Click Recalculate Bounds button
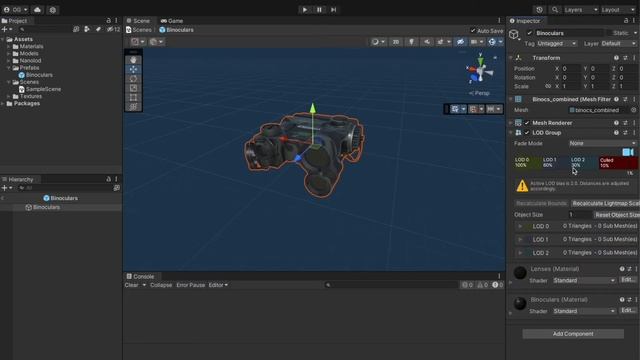Screen dimensions: 640x360 click(x=541, y=203)
